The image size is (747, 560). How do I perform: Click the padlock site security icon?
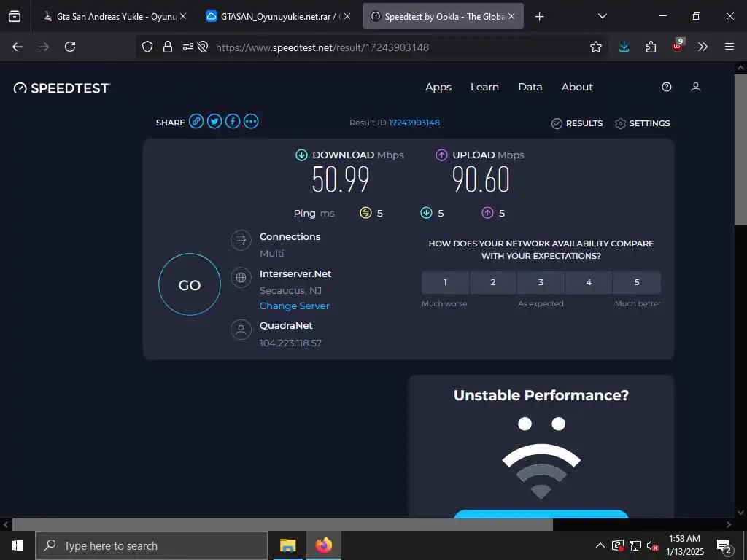167,47
